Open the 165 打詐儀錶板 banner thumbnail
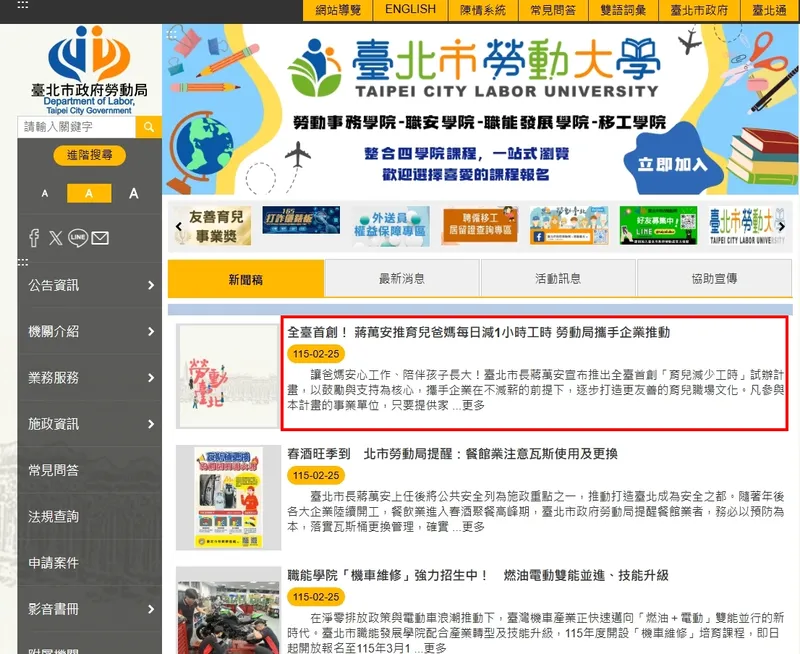This screenshot has height=654, width=800. [x=301, y=220]
